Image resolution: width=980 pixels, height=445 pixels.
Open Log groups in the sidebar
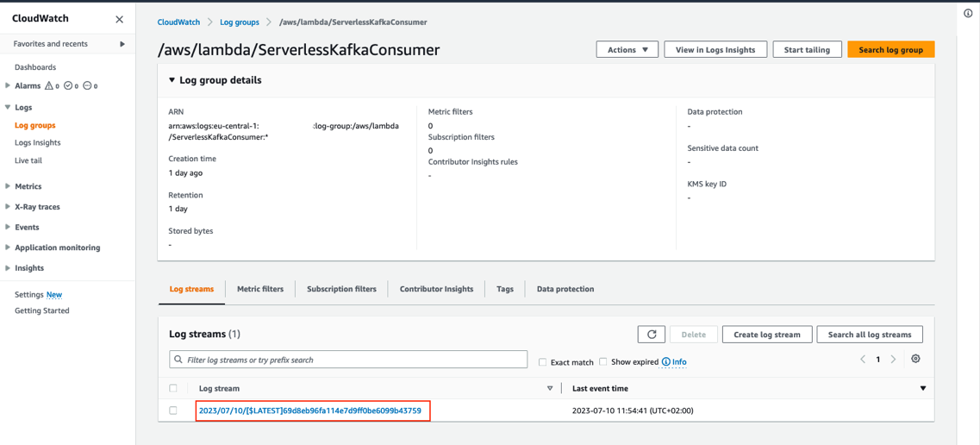click(x=35, y=125)
